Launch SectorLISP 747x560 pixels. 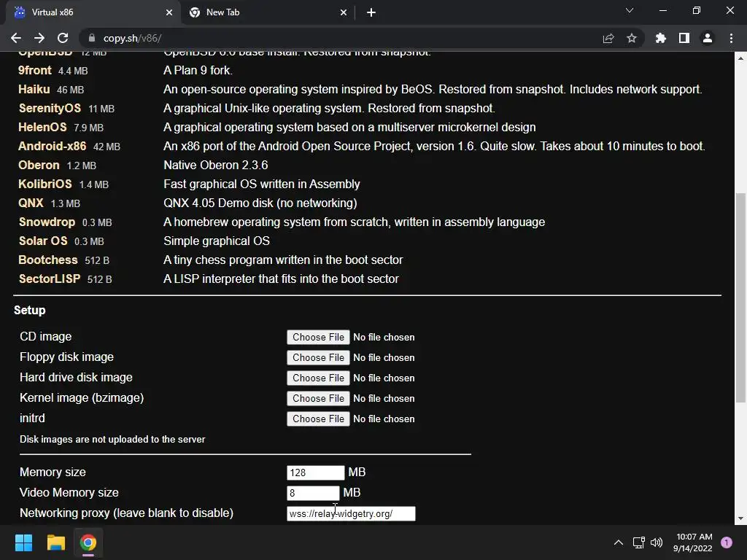50,279
